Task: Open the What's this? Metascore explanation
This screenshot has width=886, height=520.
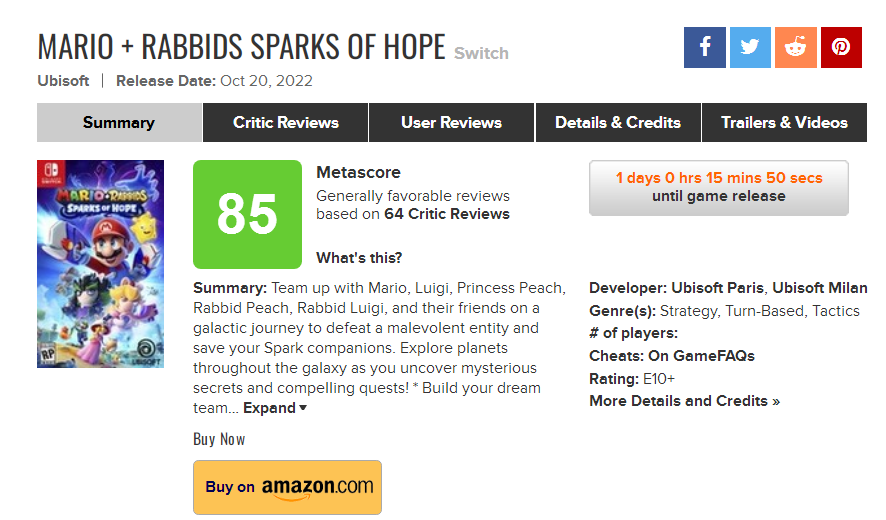Action: click(359, 258)
